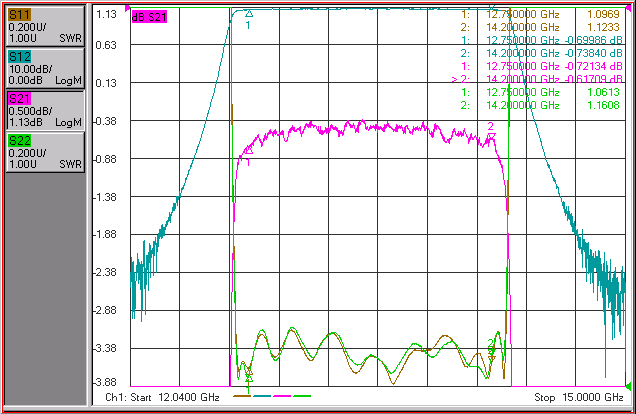Click the green reference marker at right edge
636x414 pixels.
[628, 386]
